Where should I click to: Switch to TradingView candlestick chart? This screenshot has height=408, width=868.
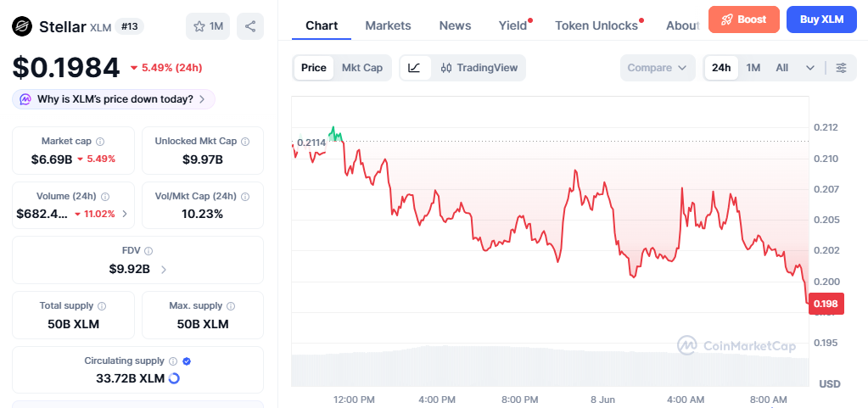[479, 68]
